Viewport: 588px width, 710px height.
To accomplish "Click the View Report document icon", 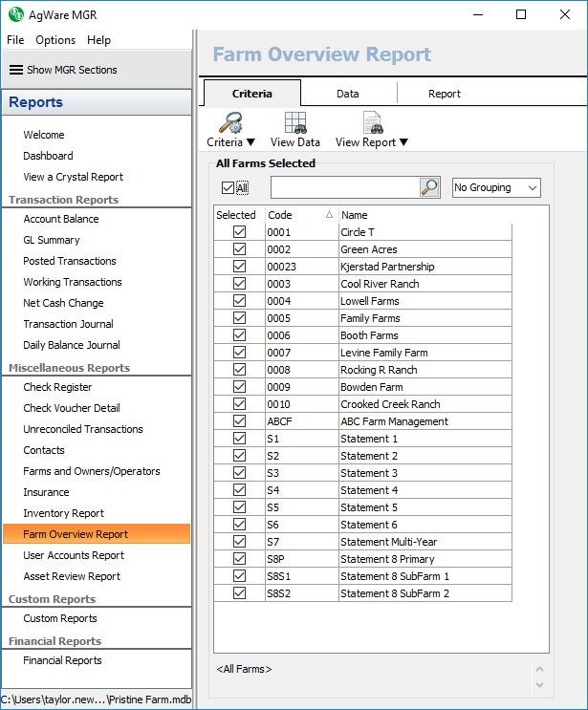I will click(372, 122).
